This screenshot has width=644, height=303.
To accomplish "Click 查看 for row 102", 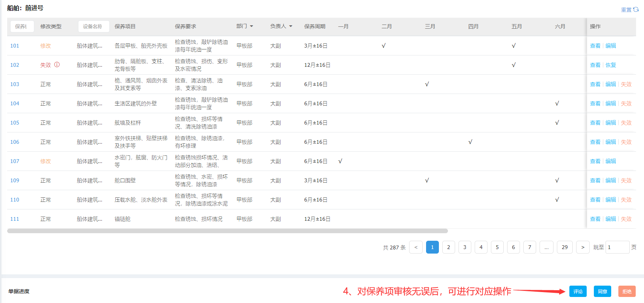I will 595,65.
